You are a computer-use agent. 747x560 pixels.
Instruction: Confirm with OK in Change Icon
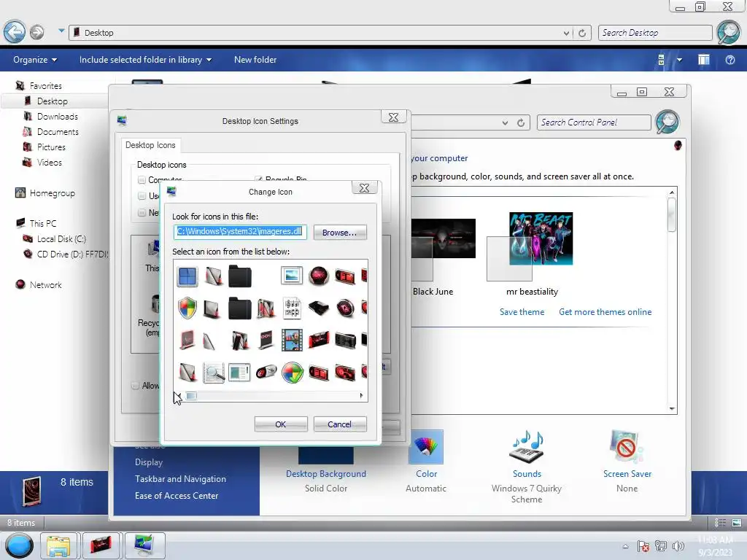coord(281,424)
